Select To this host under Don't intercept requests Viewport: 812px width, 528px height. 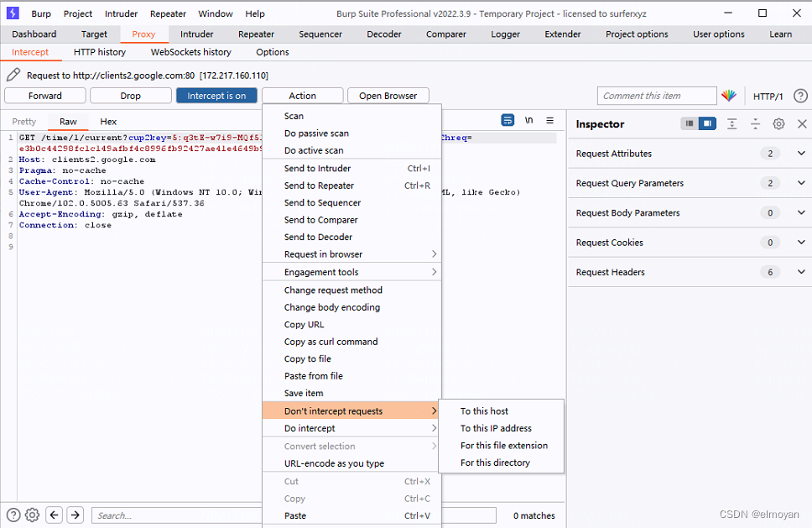point(485,410)
